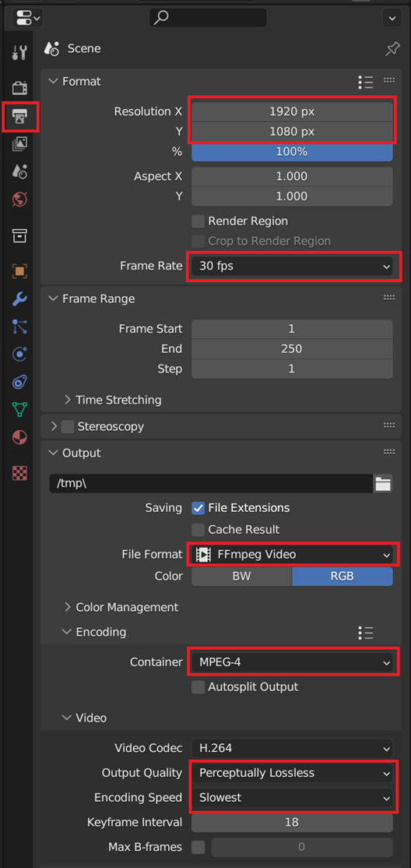This screenshot has height=868, width=411.
Task: Open the Frame Rate dropdown
Action: tap(292, 266)
